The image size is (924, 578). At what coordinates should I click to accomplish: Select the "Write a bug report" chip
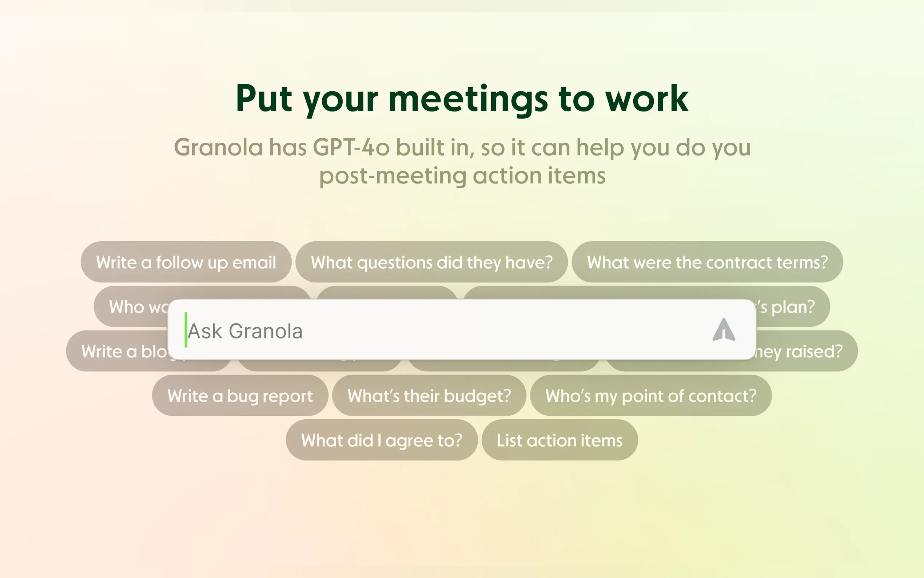(240, 396)
